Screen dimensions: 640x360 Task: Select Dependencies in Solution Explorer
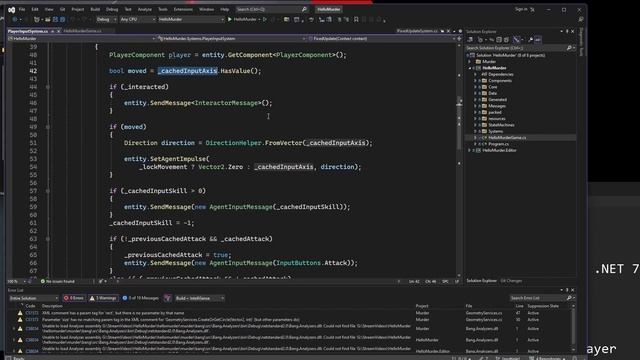tap(500, 74)
